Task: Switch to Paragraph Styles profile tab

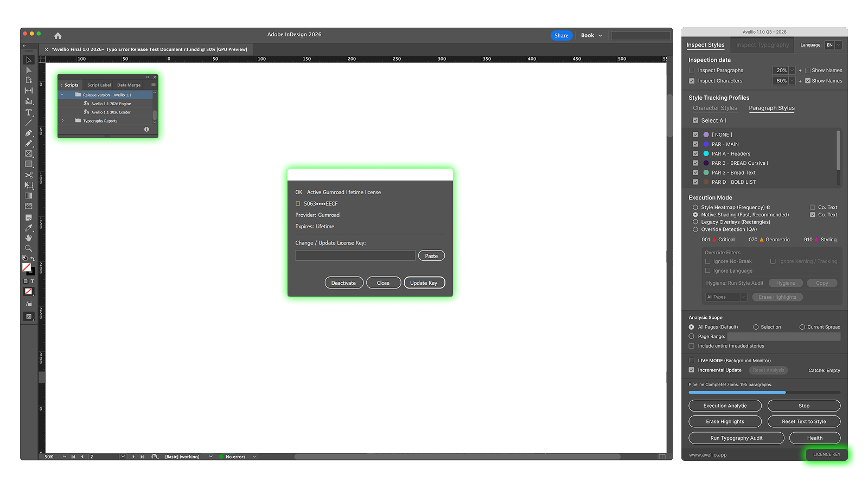Action: [x=771, y=108]
